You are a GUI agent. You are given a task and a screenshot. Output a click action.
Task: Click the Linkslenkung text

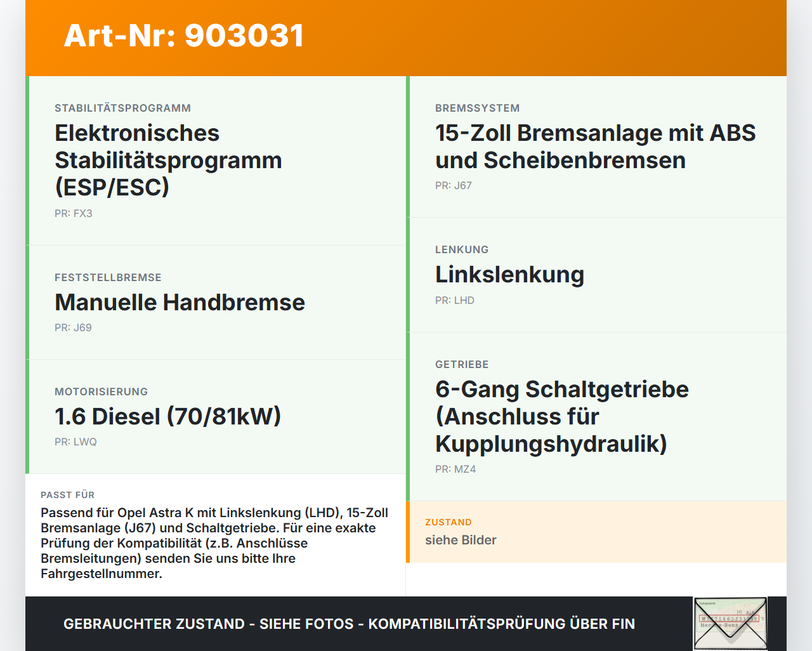click(x=509, y=274)
